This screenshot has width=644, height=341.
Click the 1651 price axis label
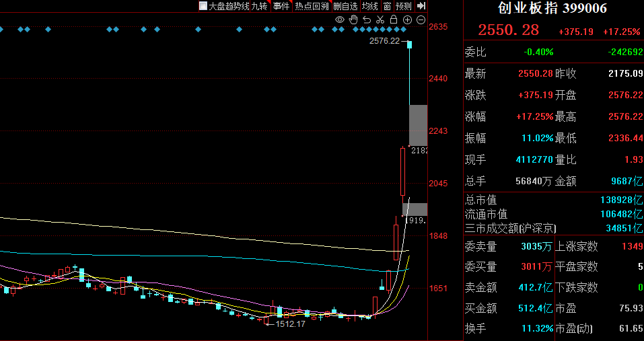pyautogui.click(x=438, y=289)
